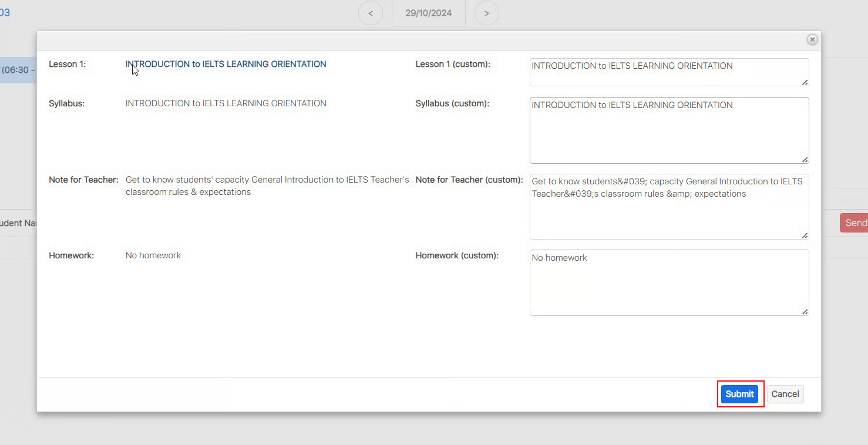Grab resize handle of Lesson 1 (custom) box
Viewport: 868px width, 445px height.
[x=805, y=82]
